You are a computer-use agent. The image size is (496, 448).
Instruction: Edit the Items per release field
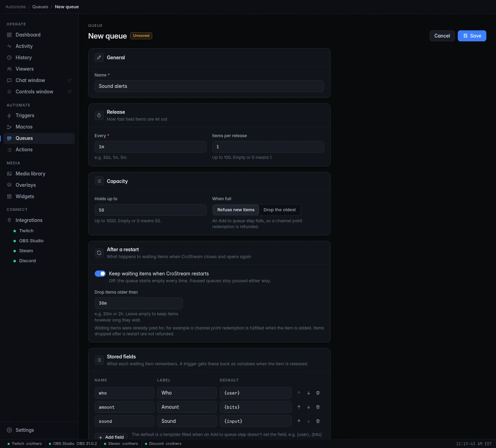click(268, 147)
